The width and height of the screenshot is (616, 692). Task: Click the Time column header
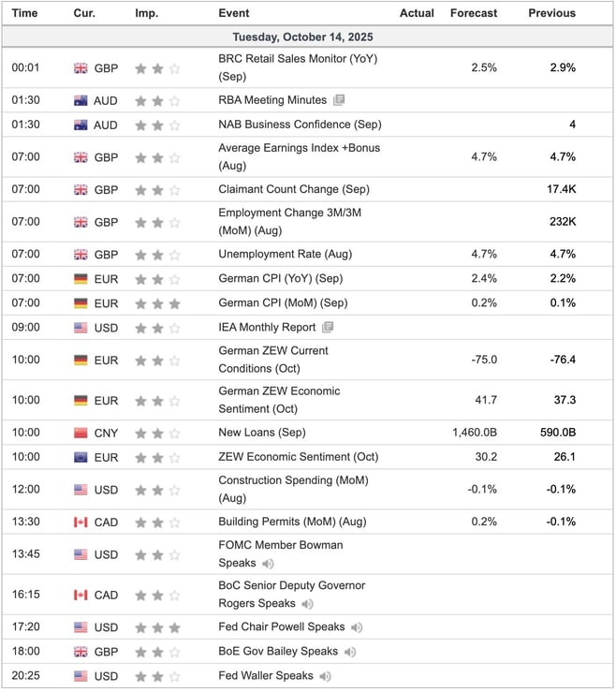(x=24, y=13)
